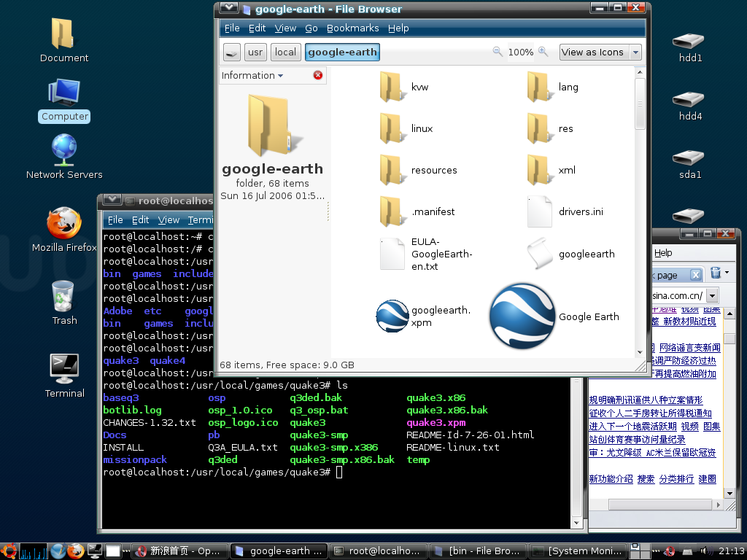Click the filesystem root drive button in path bar
747x560 pixels.
[x=232, y=52]
